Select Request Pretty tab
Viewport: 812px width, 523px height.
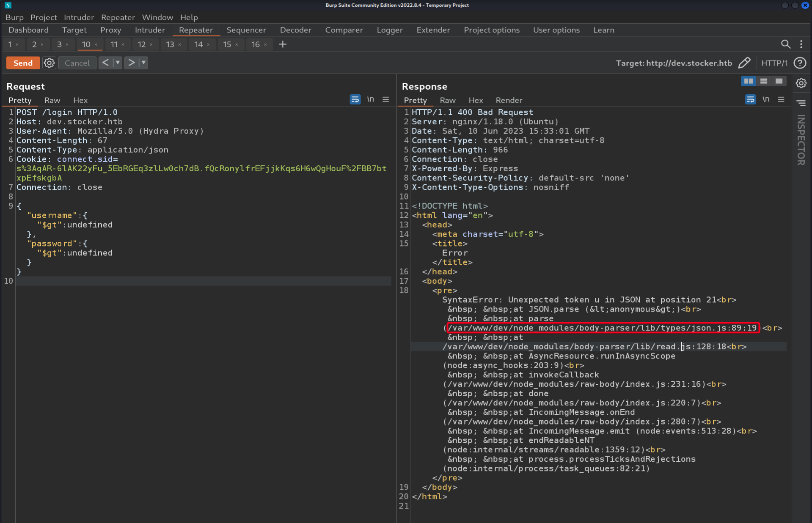[x=20, y=100]
